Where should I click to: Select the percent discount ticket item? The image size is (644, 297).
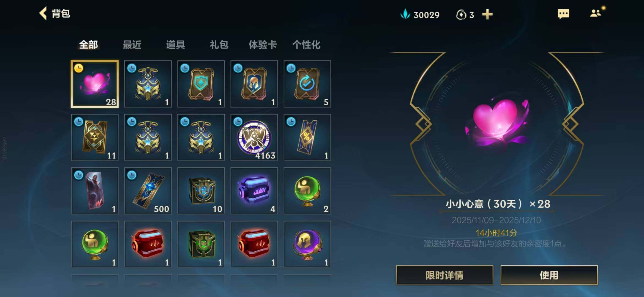[307, 137]
